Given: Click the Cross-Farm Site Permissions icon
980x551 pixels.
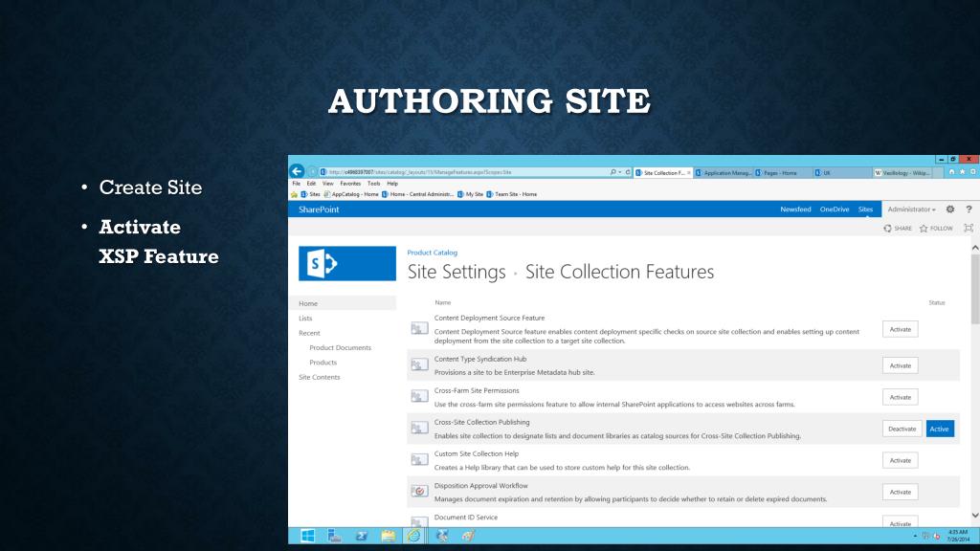Looking at the screenshot, I should [x=419, y=397].
